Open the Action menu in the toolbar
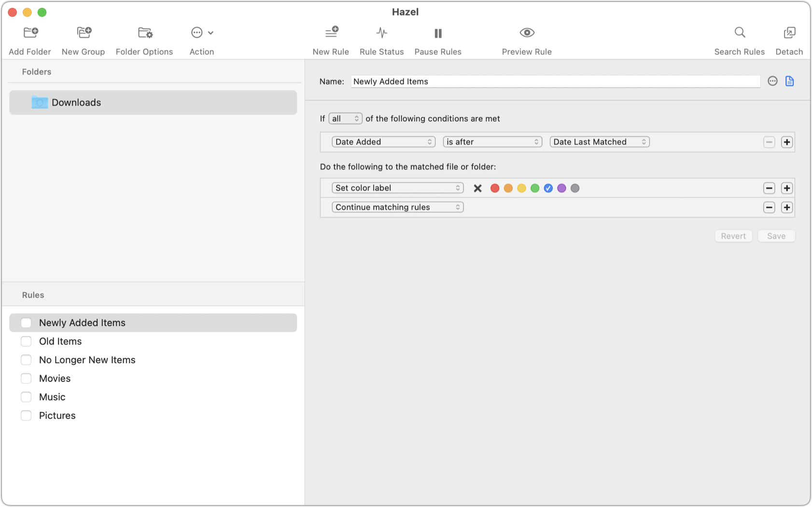Screen dimensions: 812x507 (202, 33)
